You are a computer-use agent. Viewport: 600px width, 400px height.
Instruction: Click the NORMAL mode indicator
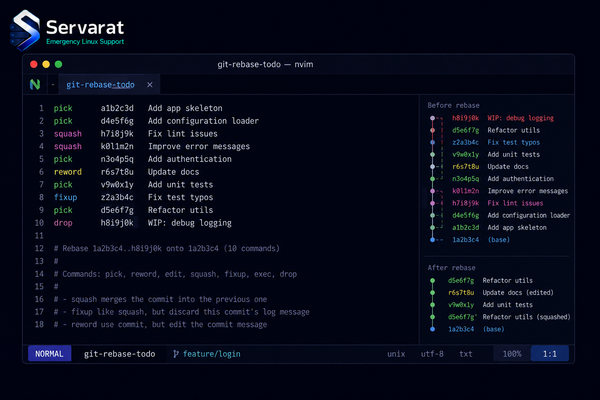(49, 354)
